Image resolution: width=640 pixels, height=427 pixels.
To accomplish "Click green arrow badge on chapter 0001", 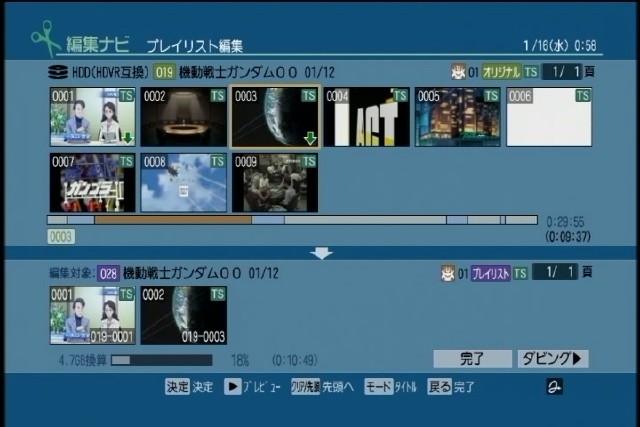I will pos(128,138).
